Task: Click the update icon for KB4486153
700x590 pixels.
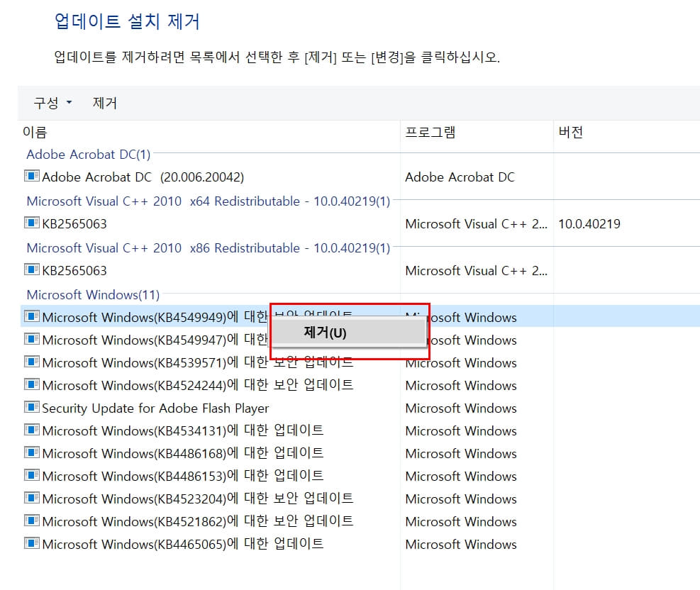Action: coord(32,477)
